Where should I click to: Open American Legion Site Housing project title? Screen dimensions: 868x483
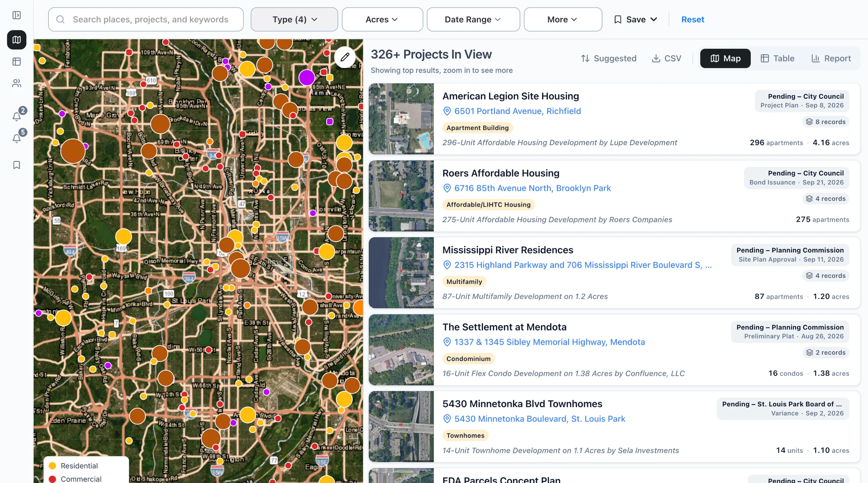click(510, 96)
